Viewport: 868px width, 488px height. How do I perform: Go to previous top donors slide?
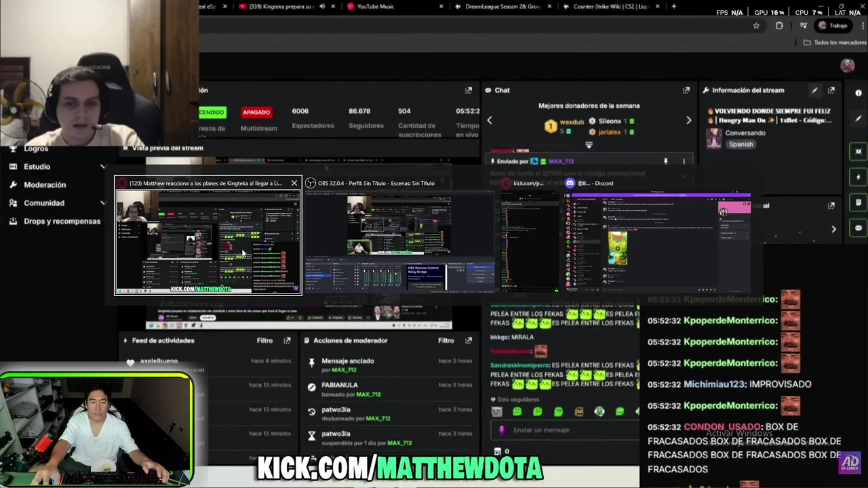[x=490, y=121]
